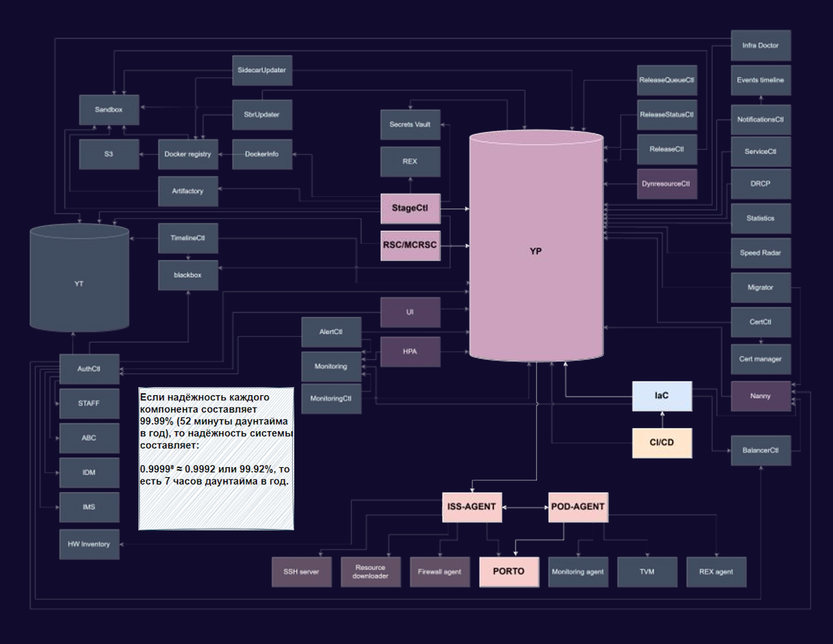Select the DRCP box
This screenshot has width=833, height=644.
point(760,184)
